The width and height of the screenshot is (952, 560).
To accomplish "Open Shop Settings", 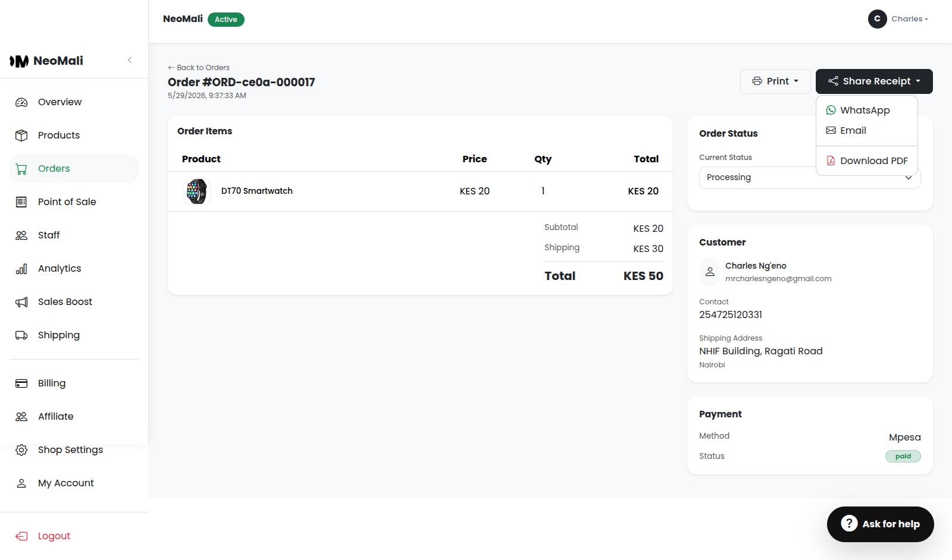I will coord(74,450).
